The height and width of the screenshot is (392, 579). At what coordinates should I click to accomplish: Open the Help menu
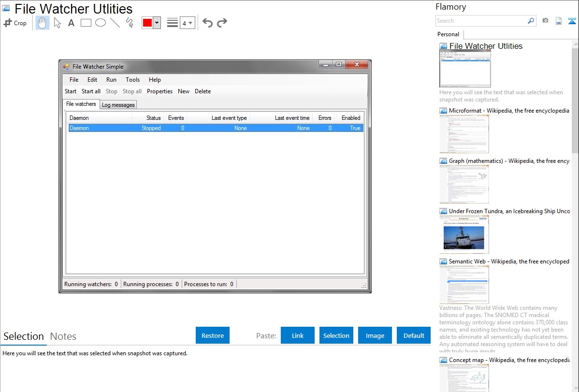pyautogui.click(x=155, y=79)
